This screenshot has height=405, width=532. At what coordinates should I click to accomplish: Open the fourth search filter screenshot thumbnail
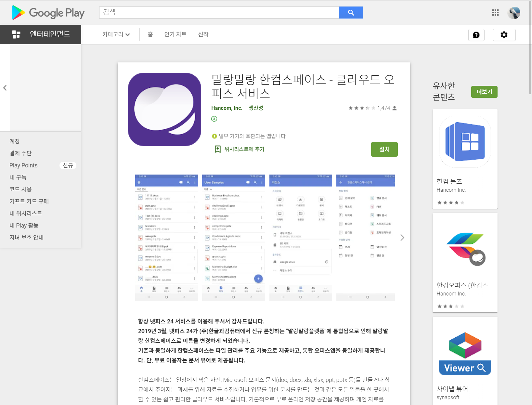366,238
